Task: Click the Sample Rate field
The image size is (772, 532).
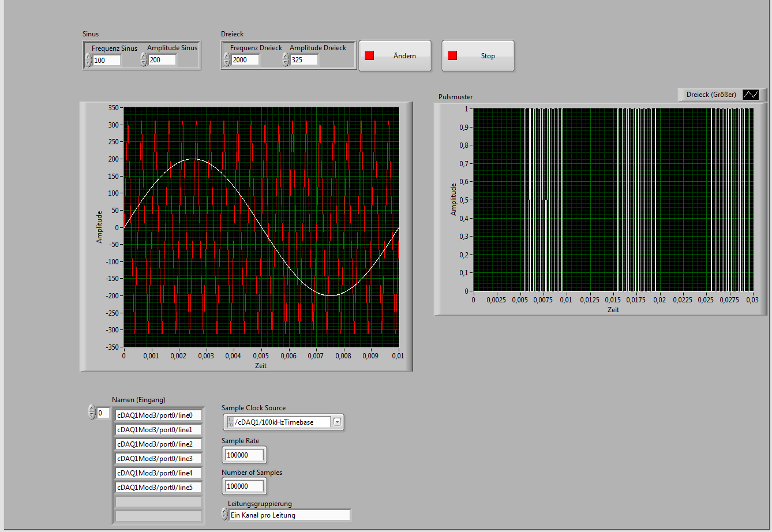Action: 243,455
